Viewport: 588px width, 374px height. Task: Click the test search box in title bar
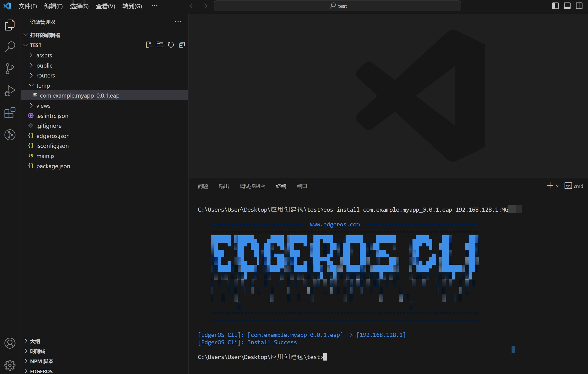pos(337,6)
